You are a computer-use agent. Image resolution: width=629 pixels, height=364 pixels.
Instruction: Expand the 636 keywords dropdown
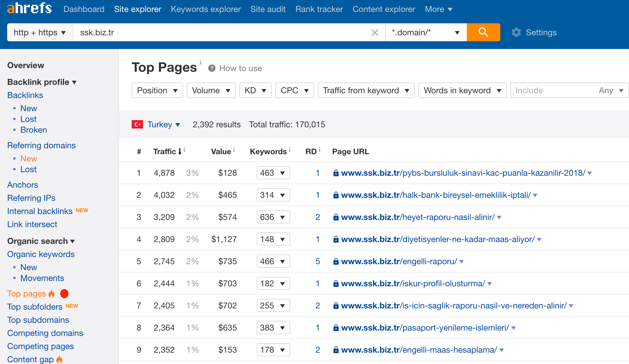[273, 217]
